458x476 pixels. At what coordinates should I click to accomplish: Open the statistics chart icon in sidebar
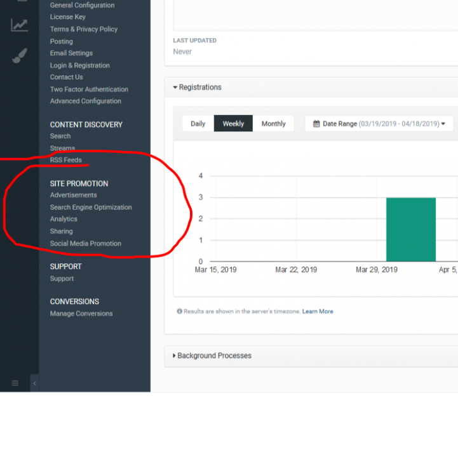pyautogui.click(x=20, y=25)
